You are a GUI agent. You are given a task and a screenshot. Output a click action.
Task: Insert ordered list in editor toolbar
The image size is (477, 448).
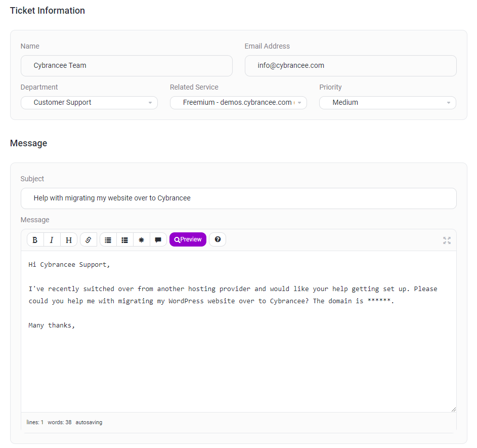125,240
